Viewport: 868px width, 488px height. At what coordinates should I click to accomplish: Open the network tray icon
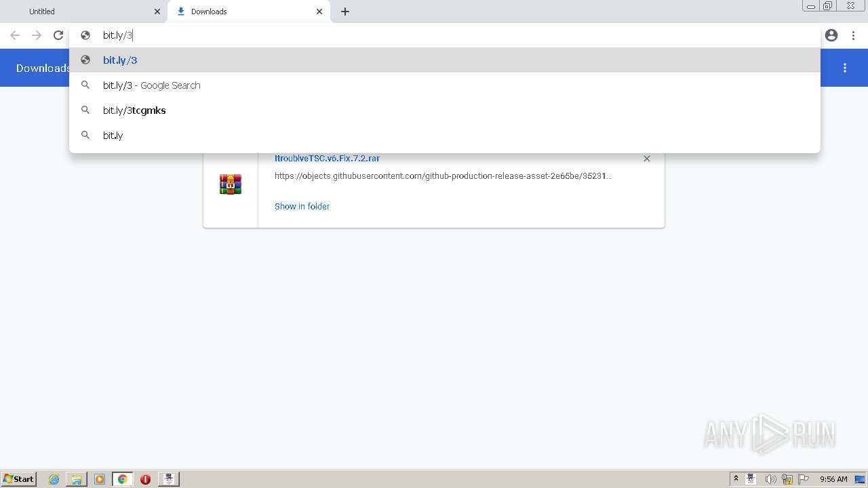click(787, 479)
